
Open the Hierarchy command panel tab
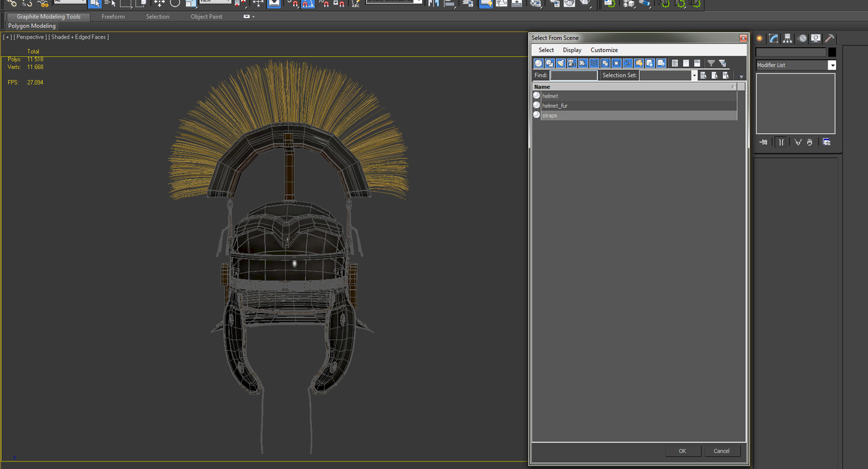(788, 39)
